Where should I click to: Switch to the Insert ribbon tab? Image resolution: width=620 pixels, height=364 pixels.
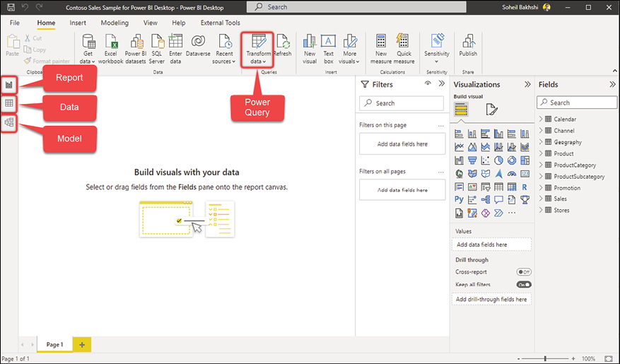click(x=78, y=23)
